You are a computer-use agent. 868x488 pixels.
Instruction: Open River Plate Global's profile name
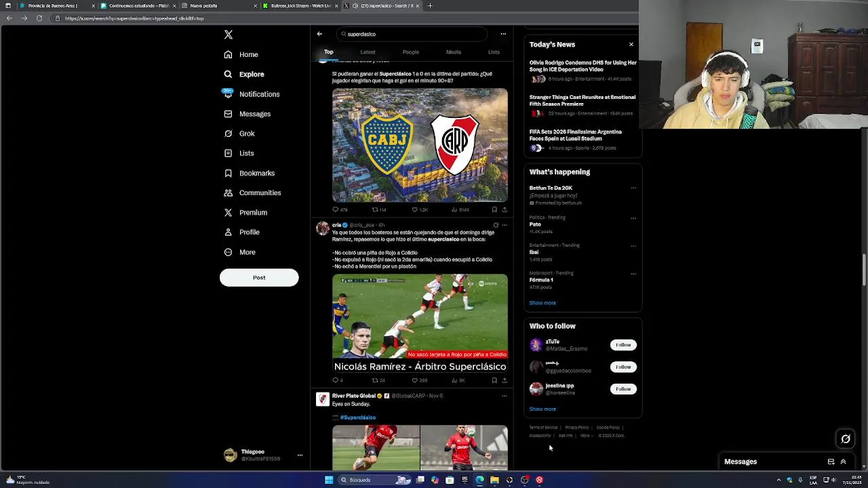(353, 396)
